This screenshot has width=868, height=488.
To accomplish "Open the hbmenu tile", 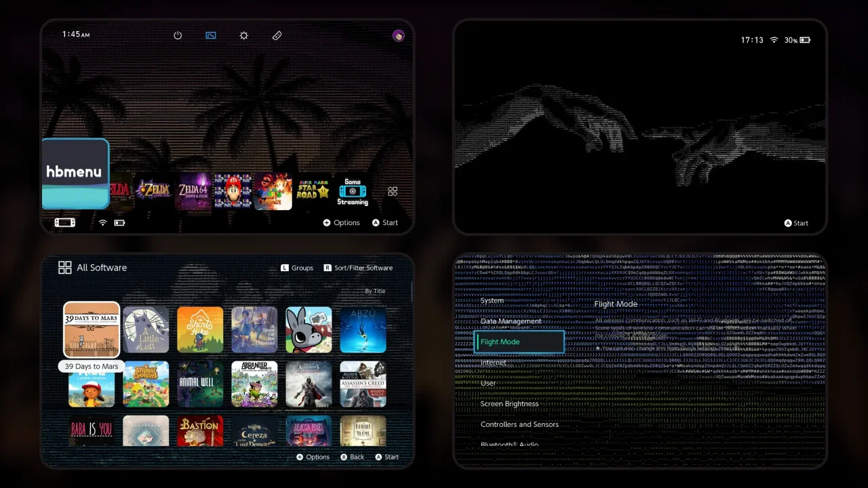I will 75,174.
